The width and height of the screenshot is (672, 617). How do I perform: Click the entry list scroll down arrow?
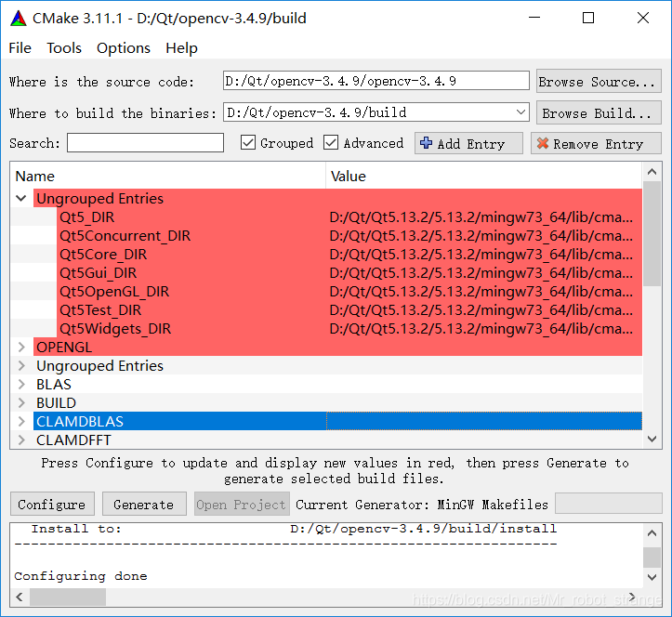pyautogui.click(x=652, y=439)
